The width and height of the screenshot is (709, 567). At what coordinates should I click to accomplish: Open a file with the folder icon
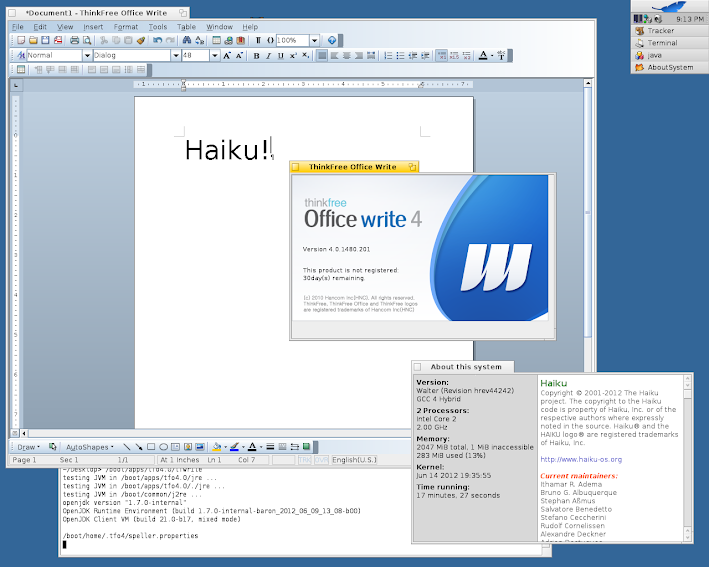[33, 40]
